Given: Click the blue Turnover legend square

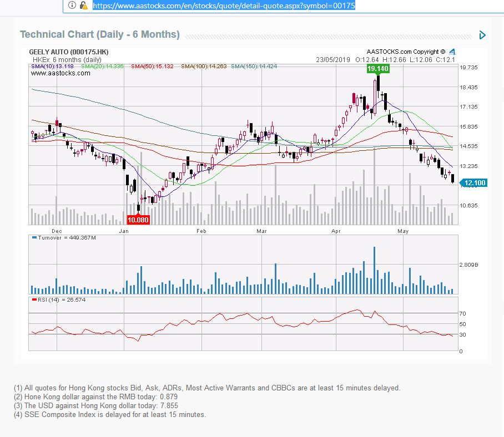Looking at the screenshot, I should [34, 237].
